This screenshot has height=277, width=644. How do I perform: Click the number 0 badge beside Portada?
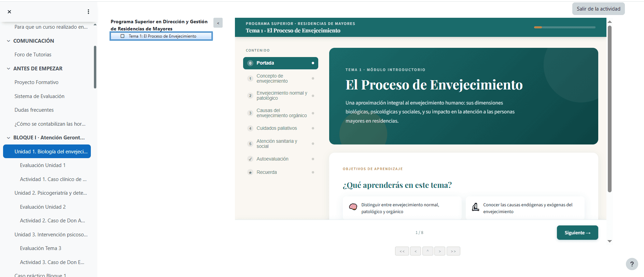250,63
